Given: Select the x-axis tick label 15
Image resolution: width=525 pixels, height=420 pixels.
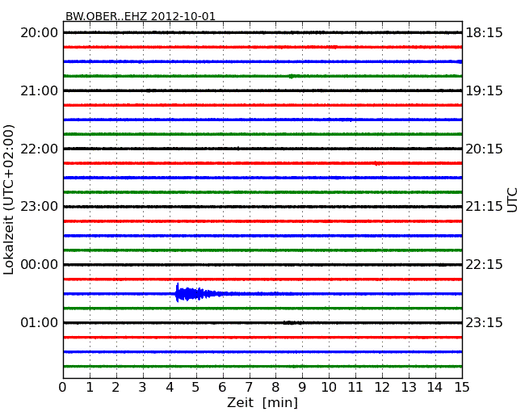Looking at the screenshot, I should 462,387.
